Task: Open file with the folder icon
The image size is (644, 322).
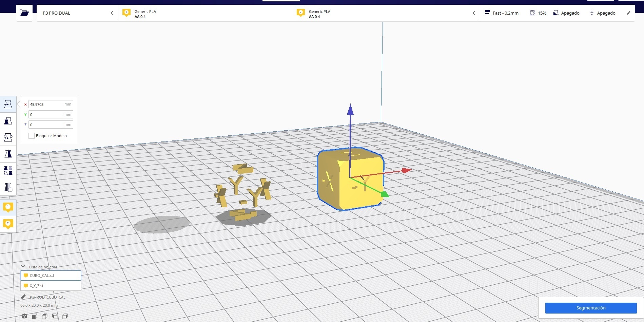Action: coord(24,13)
